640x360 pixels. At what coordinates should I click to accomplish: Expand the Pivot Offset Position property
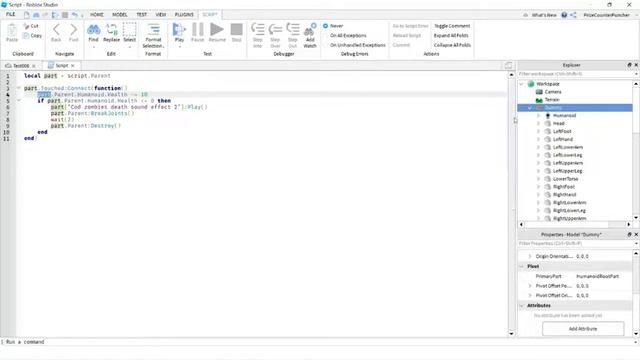(530, 286)
